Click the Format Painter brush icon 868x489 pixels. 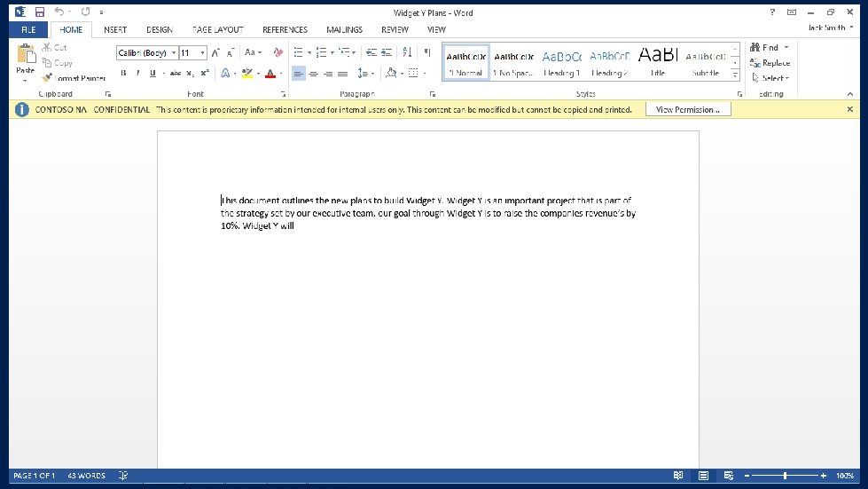point(48,78)
